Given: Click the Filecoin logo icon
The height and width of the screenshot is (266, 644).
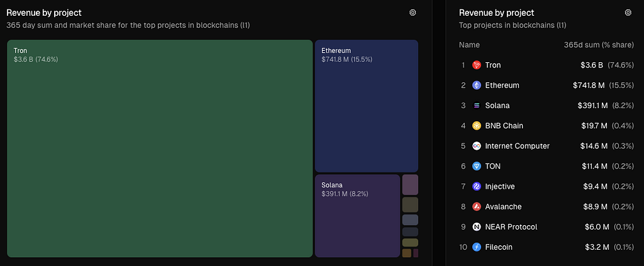Looking at the screenshot, I should 477,247.
